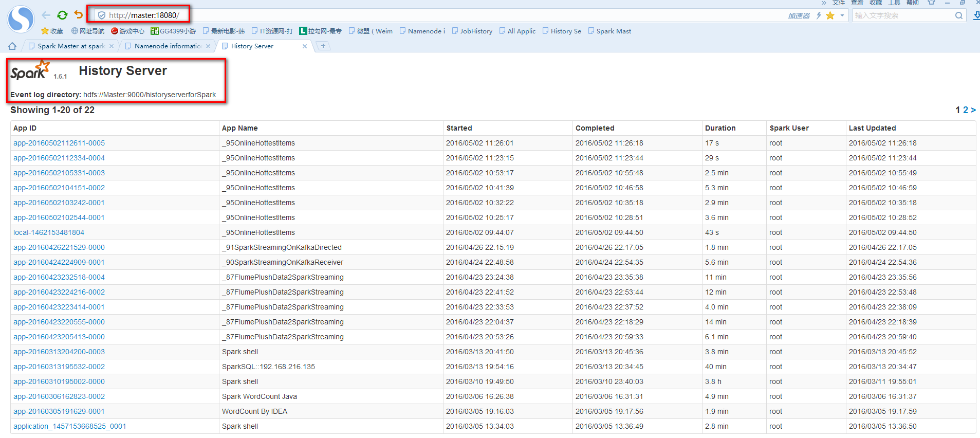Click the skin shirt icon in title bar
Image resolution: width=980 pixels, height=438 pixels.
coord(931,3)
